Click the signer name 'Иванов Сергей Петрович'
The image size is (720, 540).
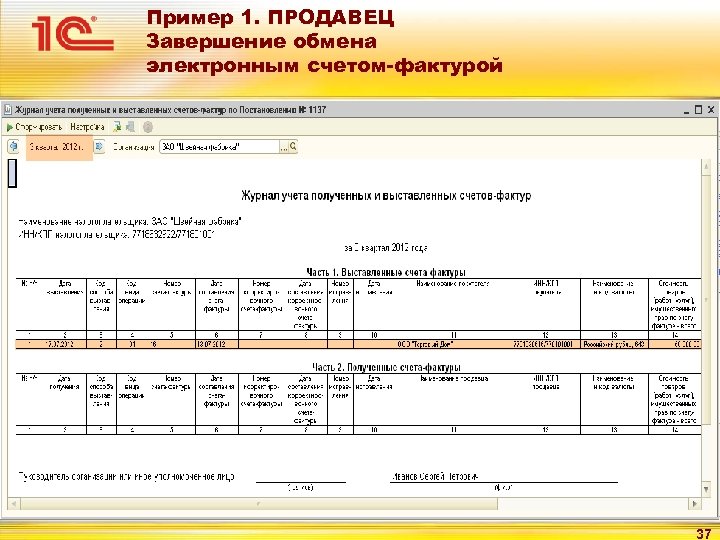coord(435,477)
